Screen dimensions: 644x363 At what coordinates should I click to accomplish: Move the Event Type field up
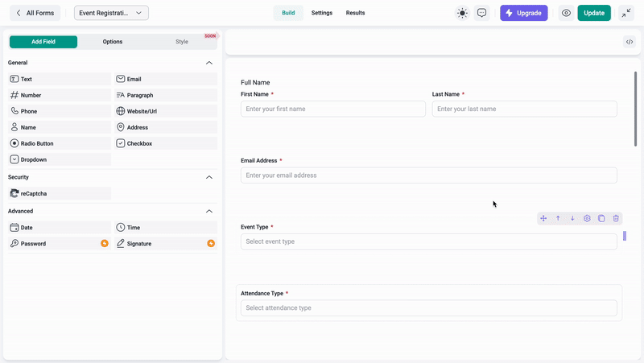558,218
